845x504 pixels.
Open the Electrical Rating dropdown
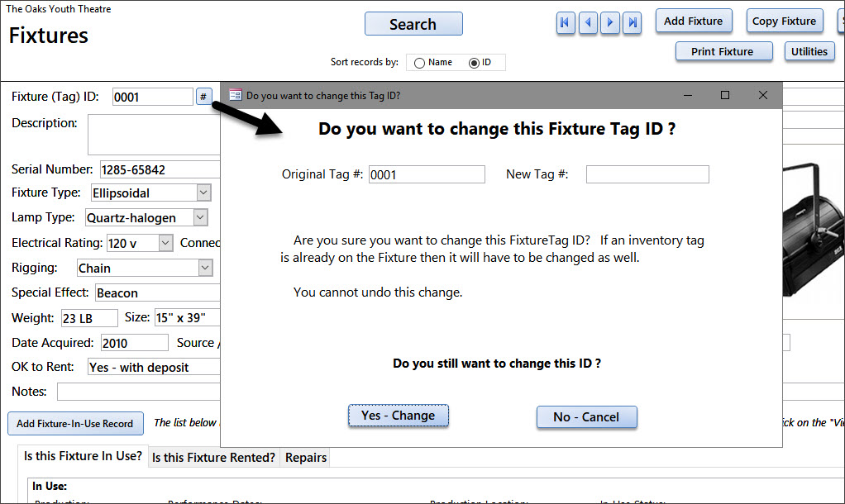point(166,243)
